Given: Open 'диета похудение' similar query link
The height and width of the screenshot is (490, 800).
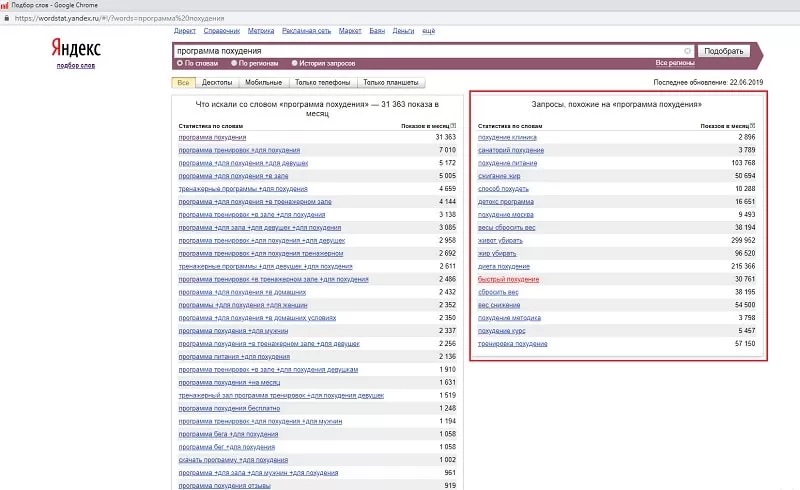Looking at the screenshot, I should pos(504,266).
